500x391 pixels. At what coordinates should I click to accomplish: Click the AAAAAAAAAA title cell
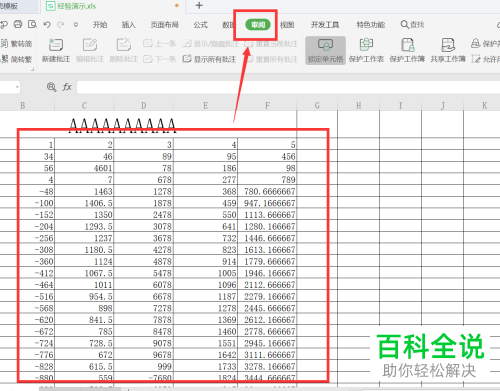[x=123, y=126]
